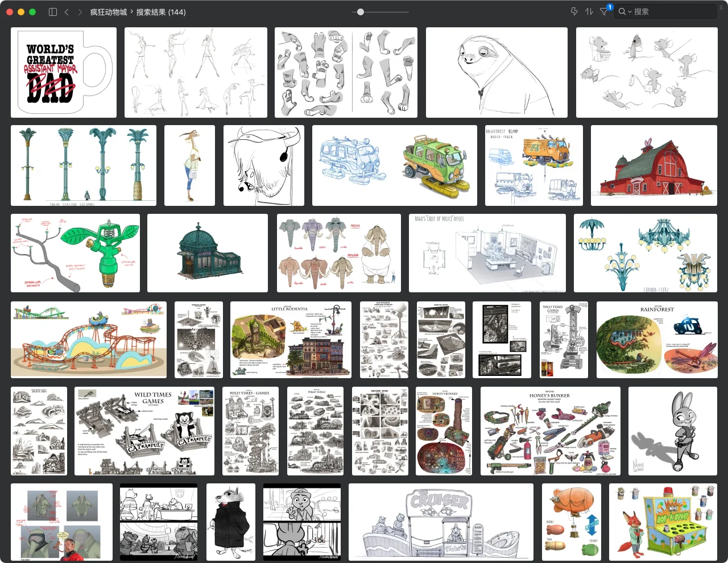Open the search scope magnifier dropdown
The image size is (728, 563).
pos(625,11)
